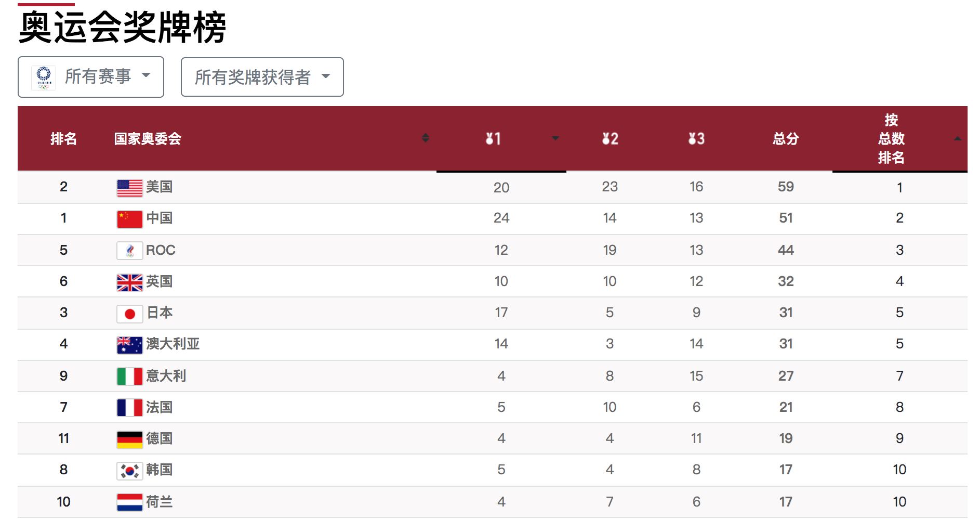
Task: Click the Netherlands flag icon
Action: click(x=129, y=502)
